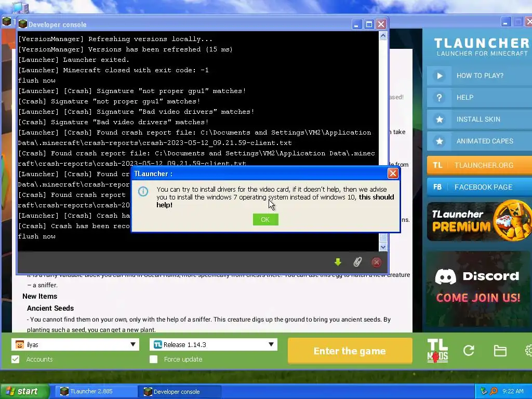Click the FB icon

point(437,187)
